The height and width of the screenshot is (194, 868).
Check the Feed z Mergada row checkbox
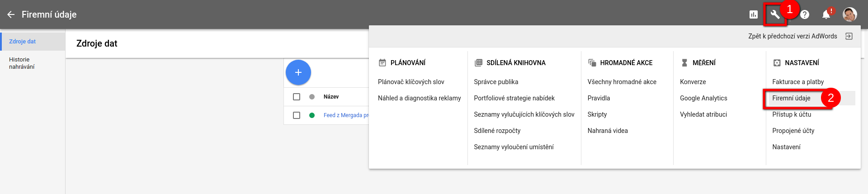[x=297, y=115]
